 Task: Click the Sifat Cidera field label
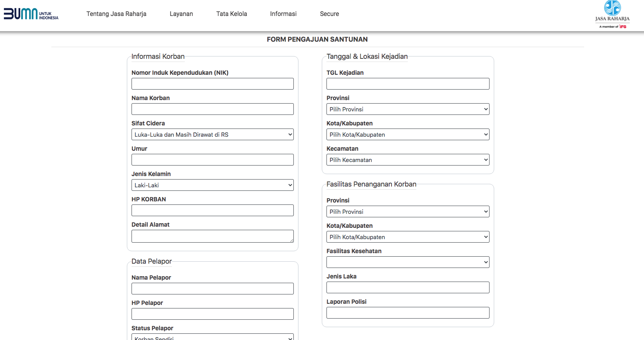(148, 123)
